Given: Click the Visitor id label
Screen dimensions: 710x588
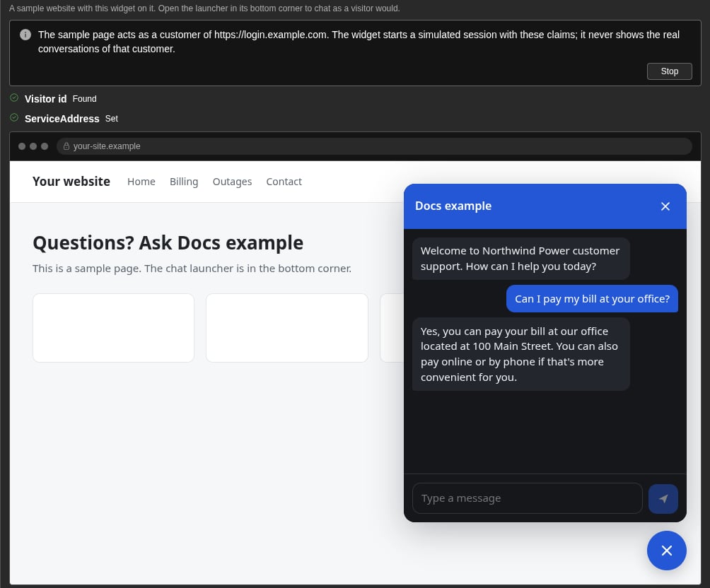Looking at the screenshot, I should 46,99.
